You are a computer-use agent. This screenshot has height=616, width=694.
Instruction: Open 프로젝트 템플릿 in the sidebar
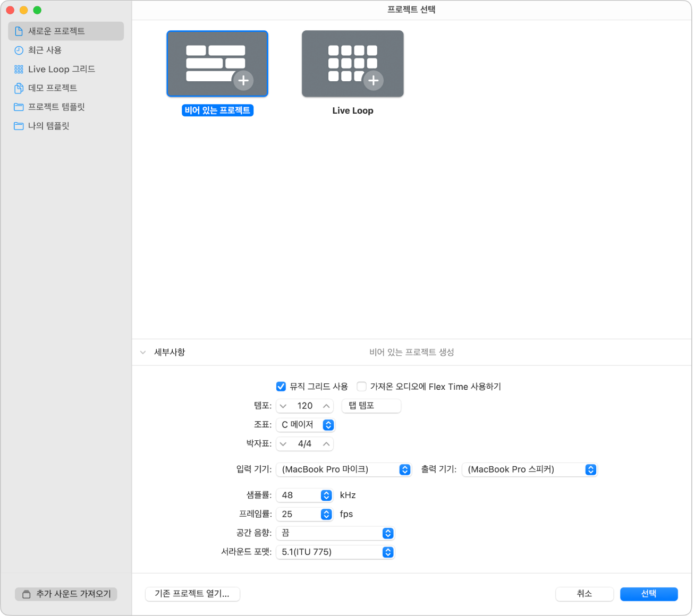(x=66, y=107)
